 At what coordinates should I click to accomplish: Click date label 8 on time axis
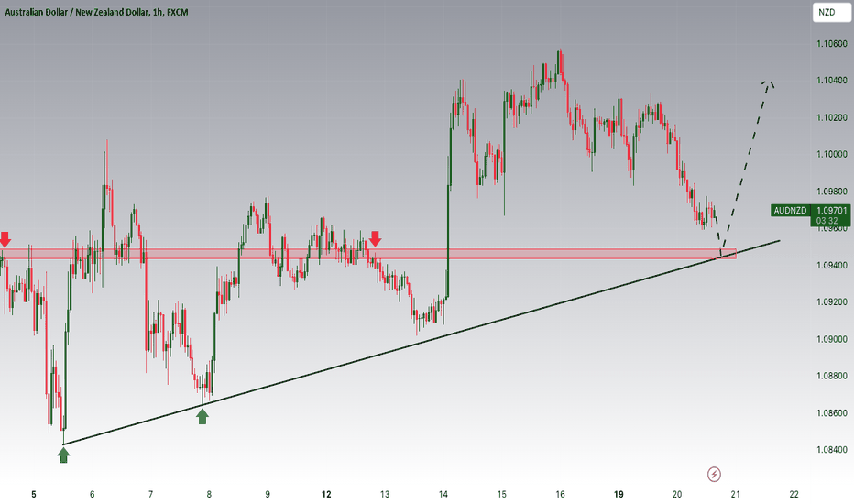[x=209, y=494]
